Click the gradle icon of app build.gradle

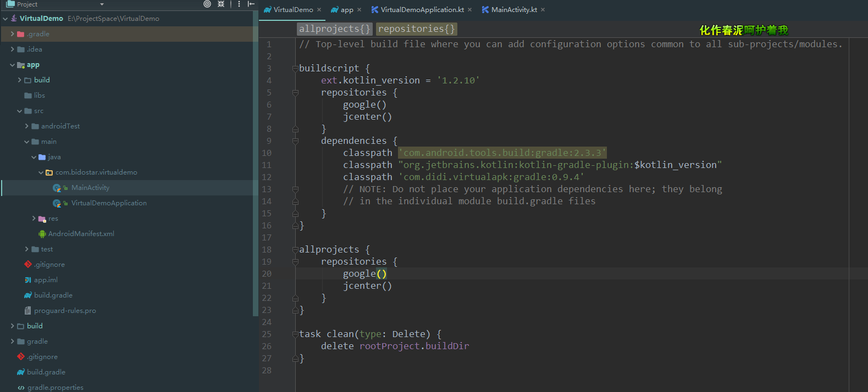click(x=28, y=295)
